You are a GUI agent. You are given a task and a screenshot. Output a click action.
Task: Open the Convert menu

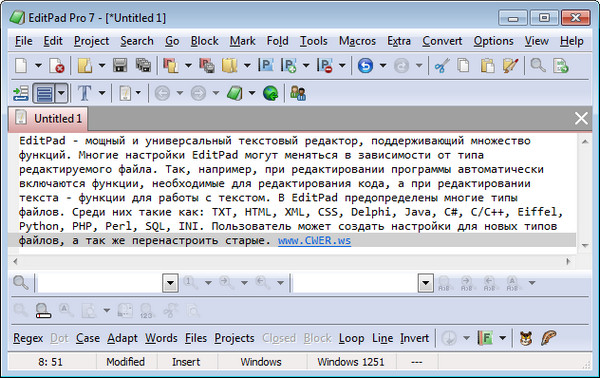442,41
